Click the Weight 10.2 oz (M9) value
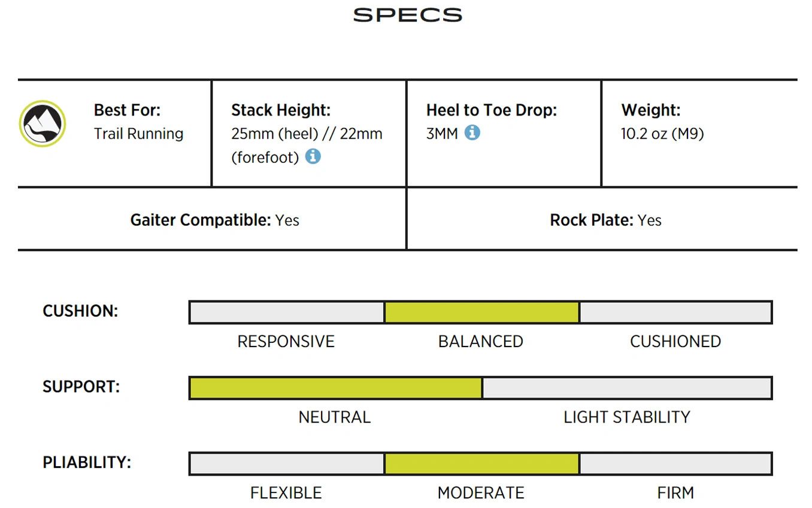The width and height of the screenshot is (812, 508). [x=662, y=134]
